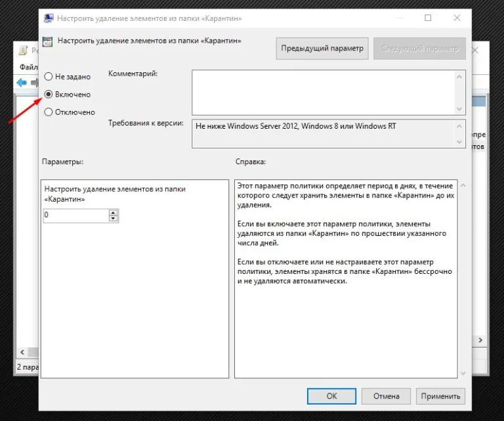Click help panel scroll down arrow
Viewport: 504px width, 421px height.
[x=463, y=373]
